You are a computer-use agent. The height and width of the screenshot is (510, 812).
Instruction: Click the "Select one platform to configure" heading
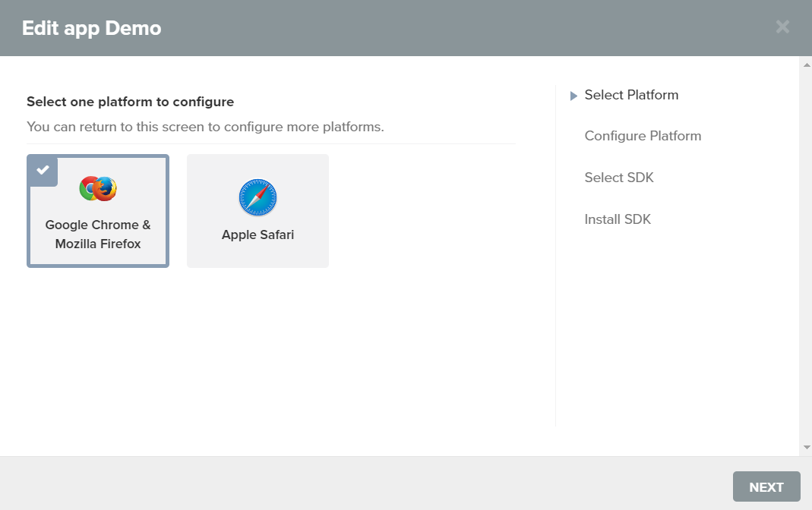pos(130,102)
